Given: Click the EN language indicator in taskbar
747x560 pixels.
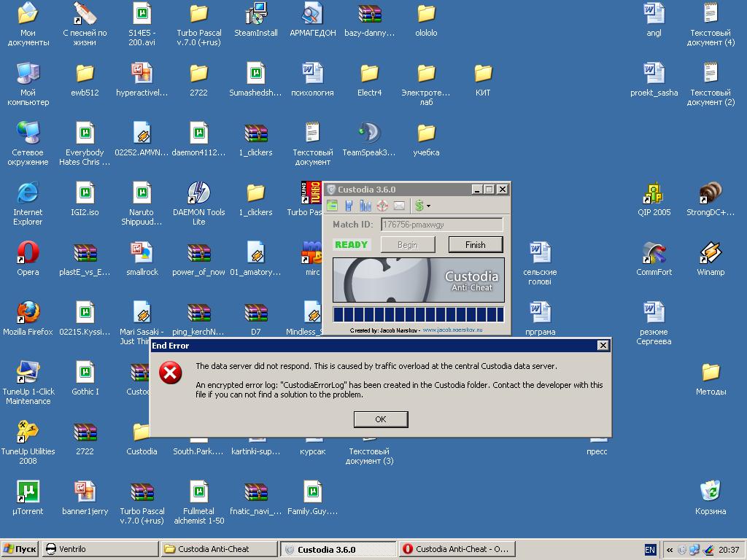Looking at the screenshot, I should coord(650,550).
